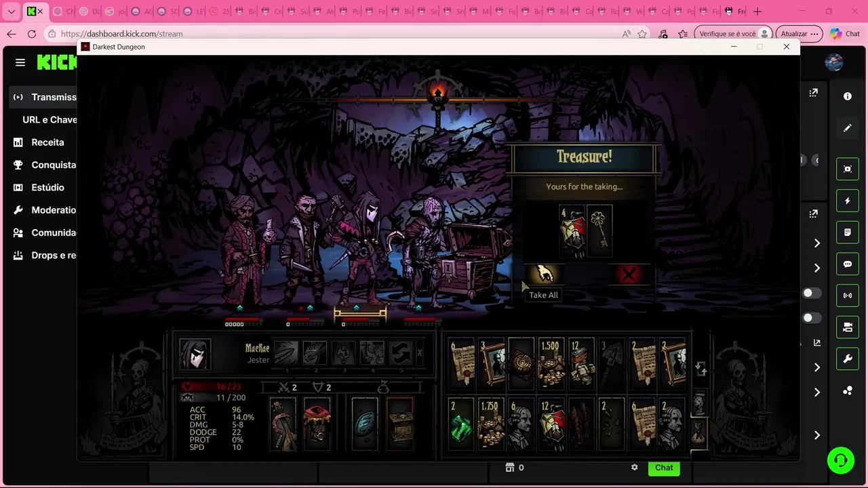Screen dimensions: 868x488
Task: Click MaeRae Jester hero portrait
Action: coord(195,354)
